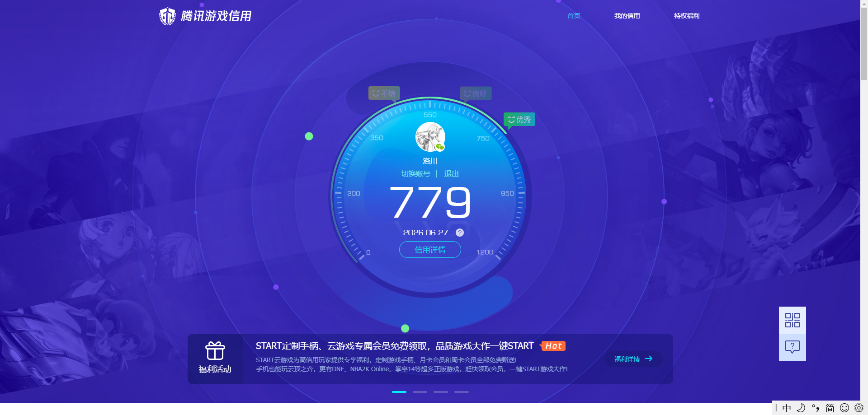Select the second carousel indicator dash
This screenshot has width=868, height=415.
(x=420, y=392)
